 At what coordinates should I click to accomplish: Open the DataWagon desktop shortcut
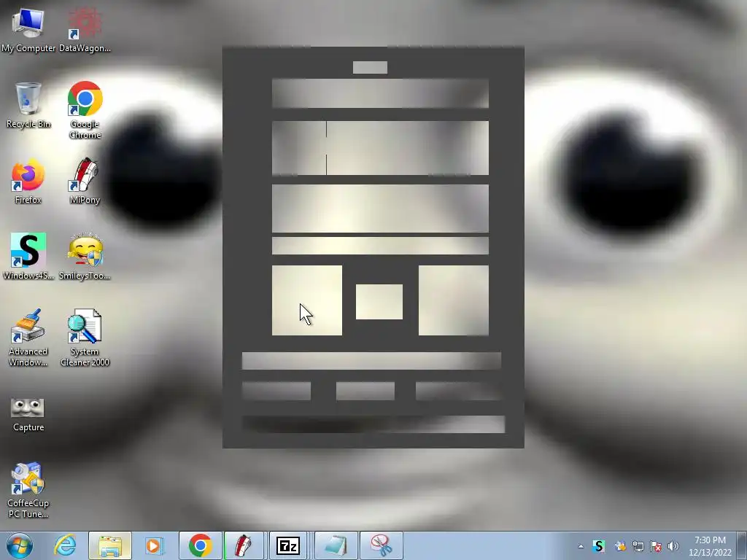[85, 29]
